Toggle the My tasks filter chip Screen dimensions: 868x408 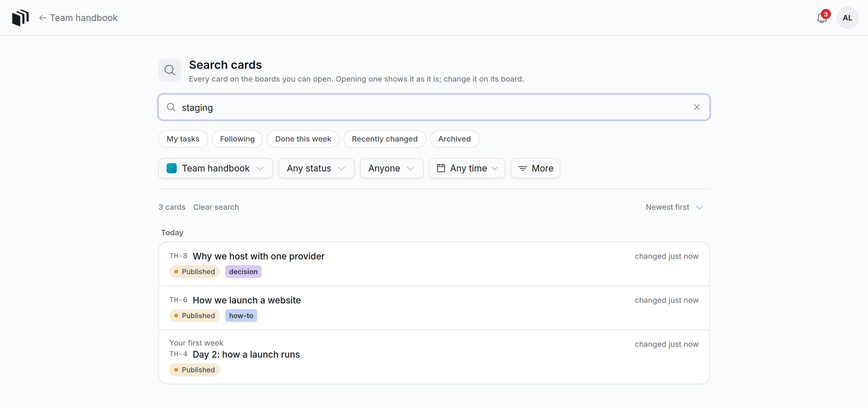tap(183, 139)
